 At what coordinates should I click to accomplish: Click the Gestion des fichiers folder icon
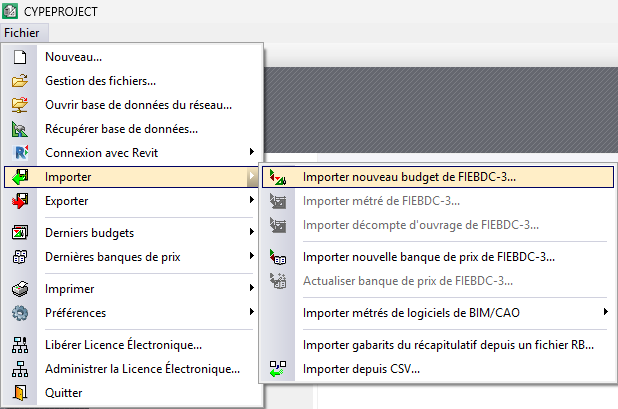click(x=20, y=81)
